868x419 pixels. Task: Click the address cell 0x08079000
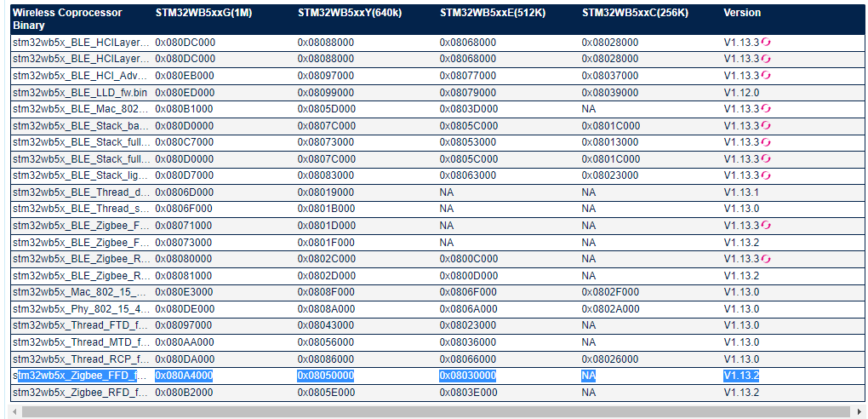pyautogui.click(x=468, y=93)
